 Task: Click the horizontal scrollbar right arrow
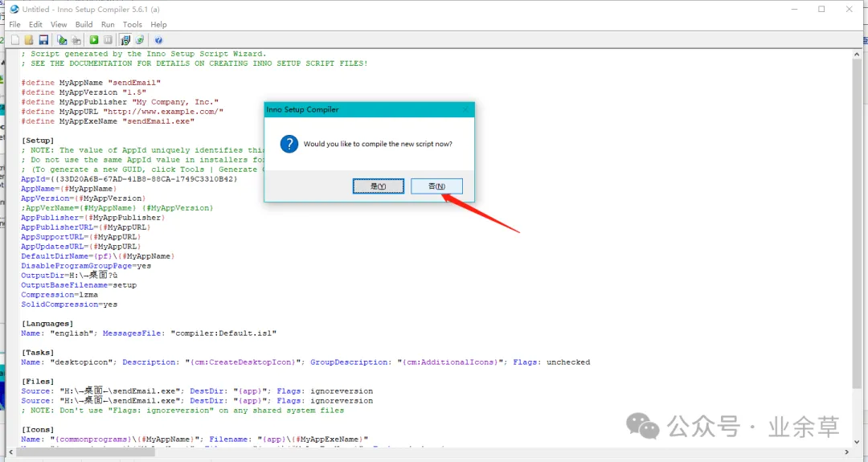847,452
